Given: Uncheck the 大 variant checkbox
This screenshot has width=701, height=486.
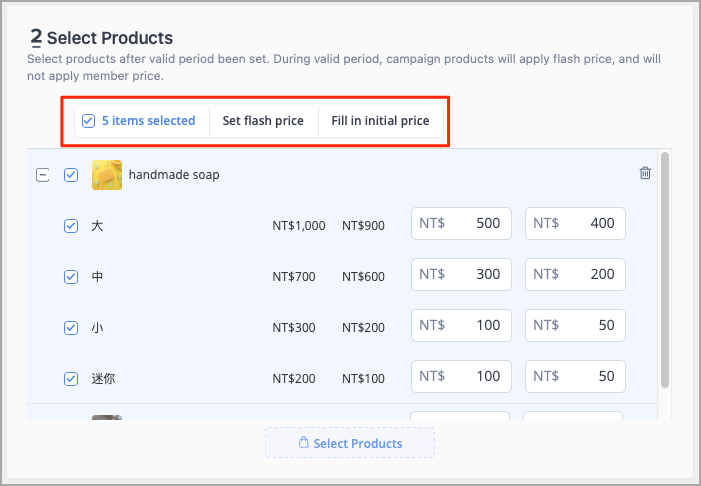Looking at the screenshot, I should (x=71, y=226).
